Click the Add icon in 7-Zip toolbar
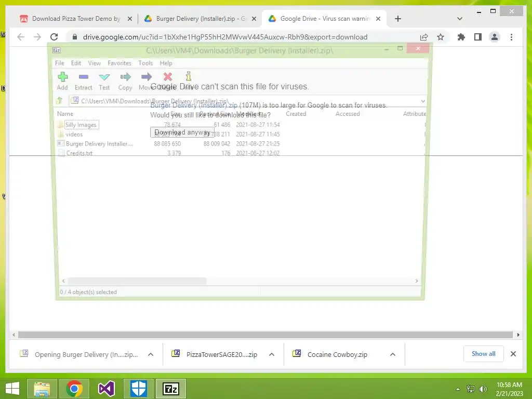Viewport: 532px width, 399px height. click(x=63, y=77)
